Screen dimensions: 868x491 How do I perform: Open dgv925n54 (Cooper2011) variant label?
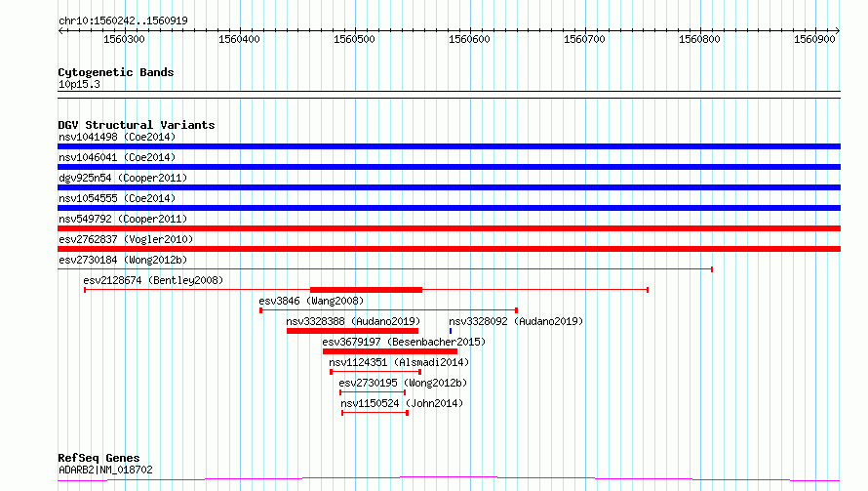tap(123, 178)
